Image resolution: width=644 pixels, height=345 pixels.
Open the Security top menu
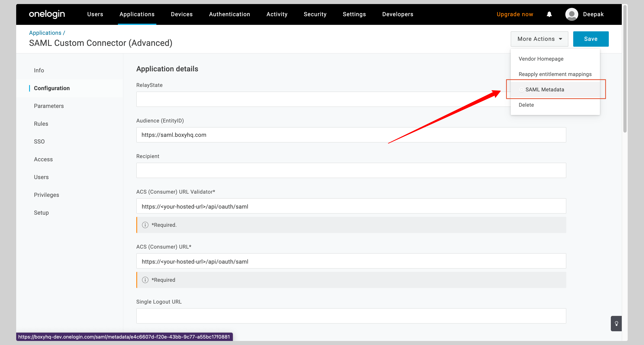coord(315,14)
